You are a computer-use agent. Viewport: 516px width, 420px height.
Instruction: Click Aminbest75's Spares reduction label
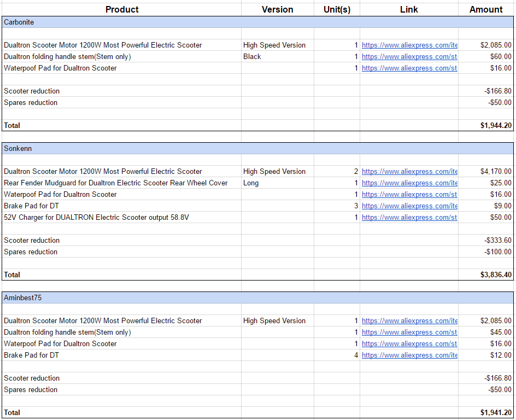click(31, 390)
